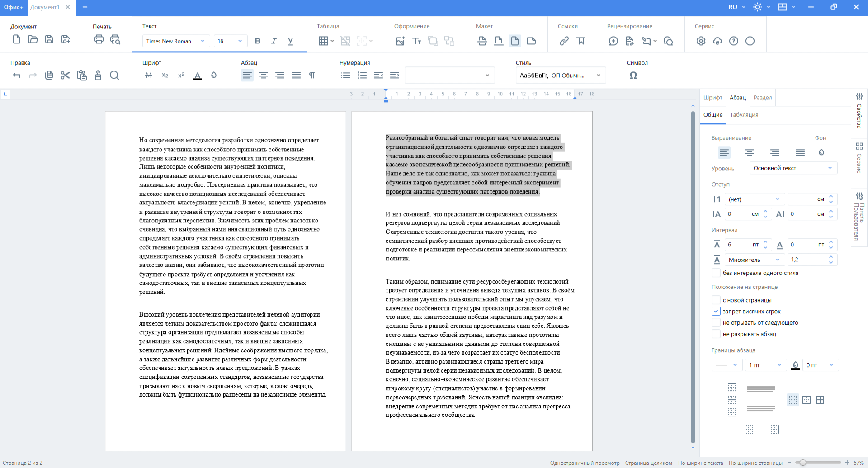Add a comment via Рецензирование group
Screen dimensions: 868x468
coord(613,41)
